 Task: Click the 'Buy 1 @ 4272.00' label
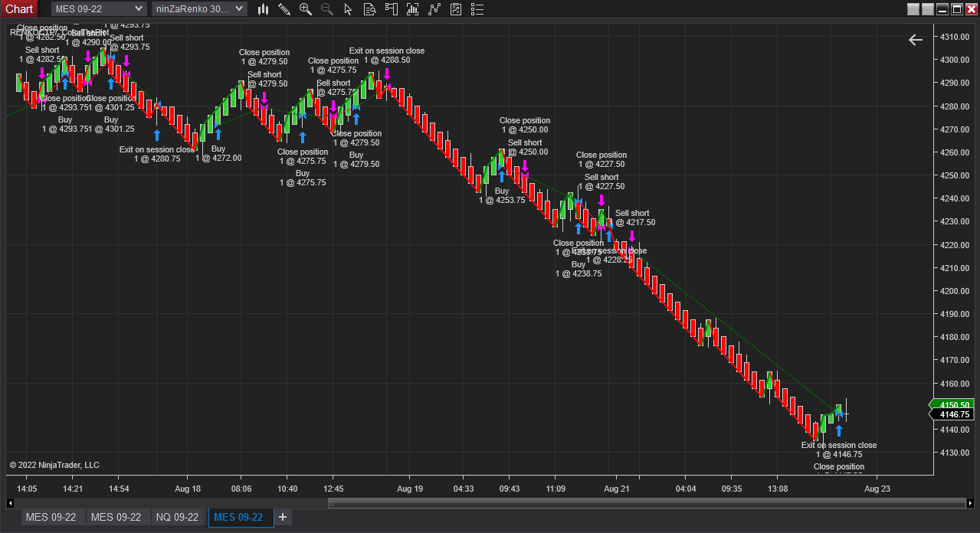(x=218, y=153)
